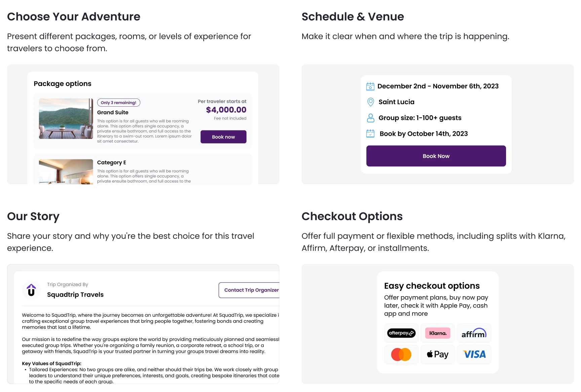
Task: Click the calendar icon beside the booking deadline
Action: point(371,133)
